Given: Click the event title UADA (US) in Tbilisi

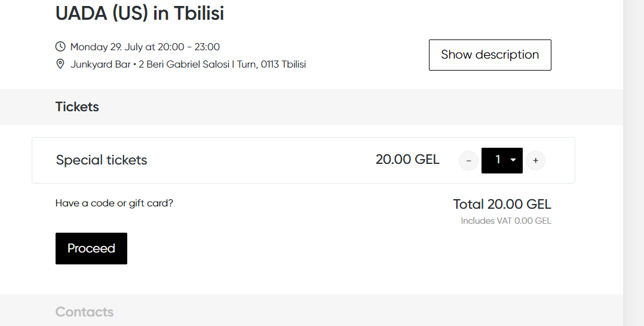Looking at the screenshot, I should 140,13.
